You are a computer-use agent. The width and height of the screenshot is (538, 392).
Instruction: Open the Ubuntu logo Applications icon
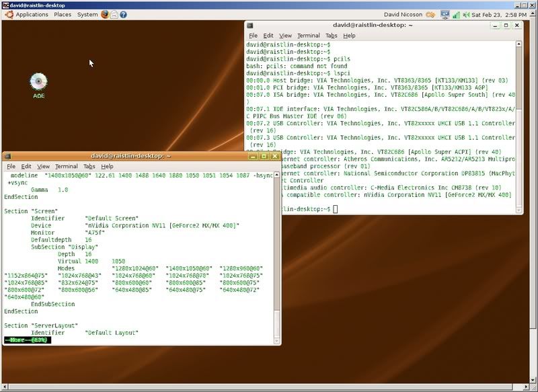[9, 14]
